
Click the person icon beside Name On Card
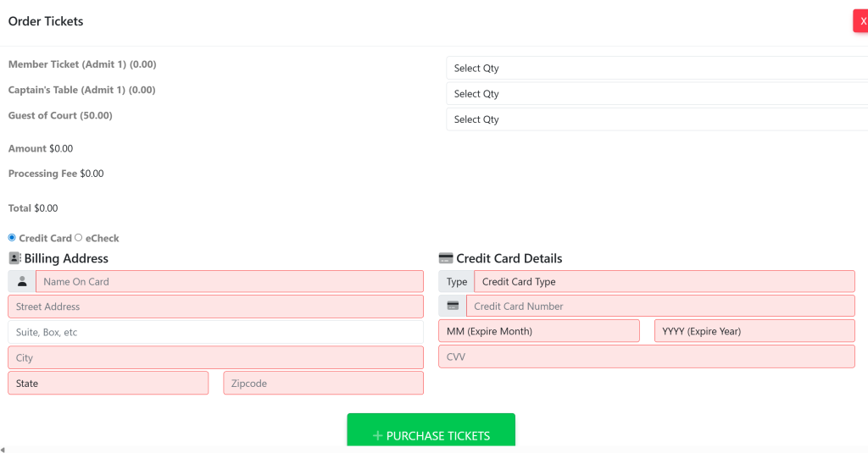tap(22, 282)
